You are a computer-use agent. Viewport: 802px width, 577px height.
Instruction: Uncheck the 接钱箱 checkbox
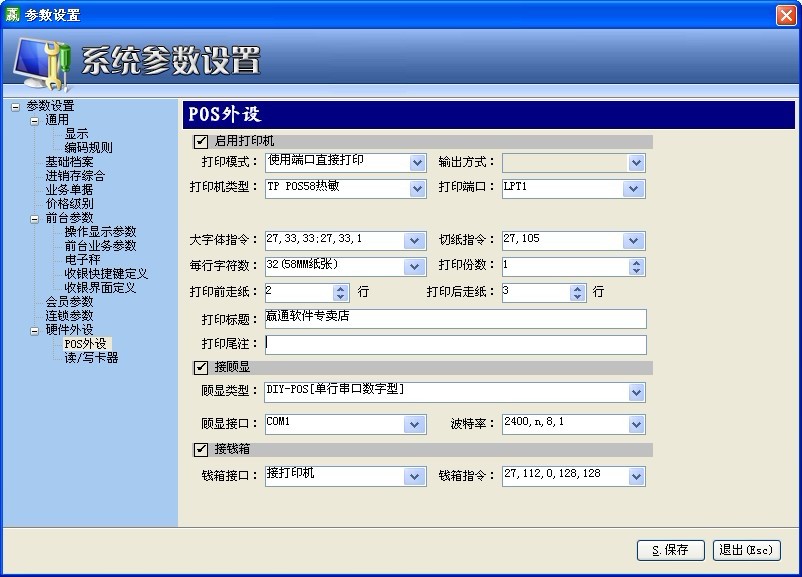coord(201,450)
